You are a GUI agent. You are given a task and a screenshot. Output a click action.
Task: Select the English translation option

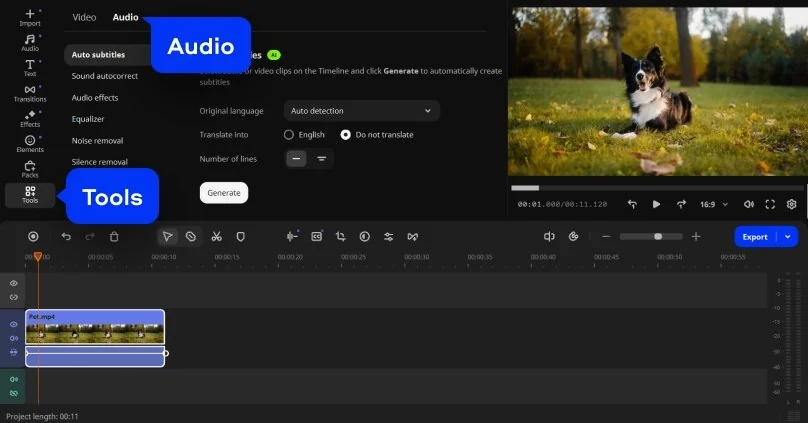(289, 135)
